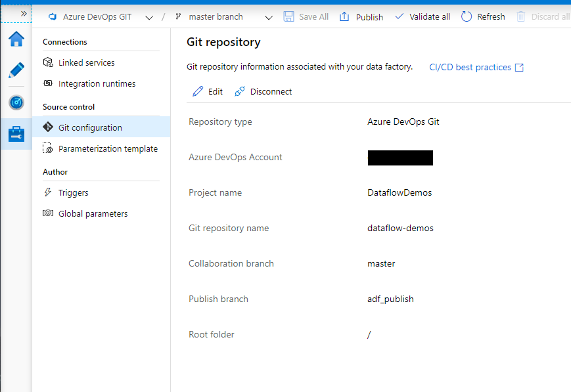The width and height of the screenshot is (571, 392).
Task: Open the Monitor gauge hub
Action: pyautogui.click(x=16, y=102)
